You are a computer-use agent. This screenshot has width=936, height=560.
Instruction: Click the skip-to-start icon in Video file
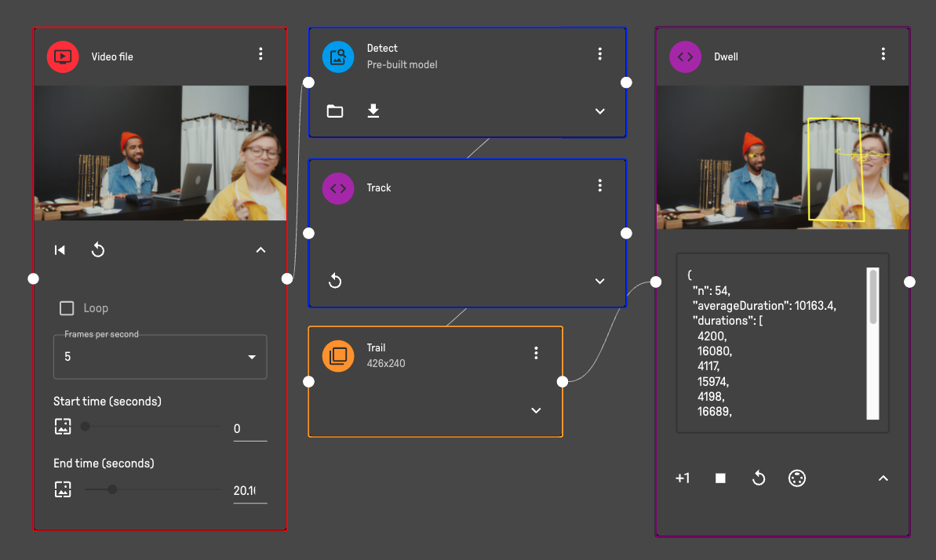point(60,250)
